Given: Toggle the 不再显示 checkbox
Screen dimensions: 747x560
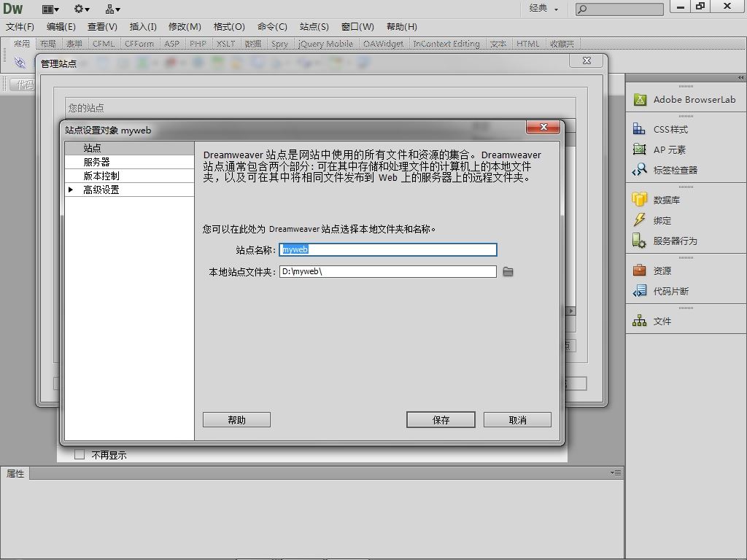Looking at the screenshot, I should click(80, 454).
